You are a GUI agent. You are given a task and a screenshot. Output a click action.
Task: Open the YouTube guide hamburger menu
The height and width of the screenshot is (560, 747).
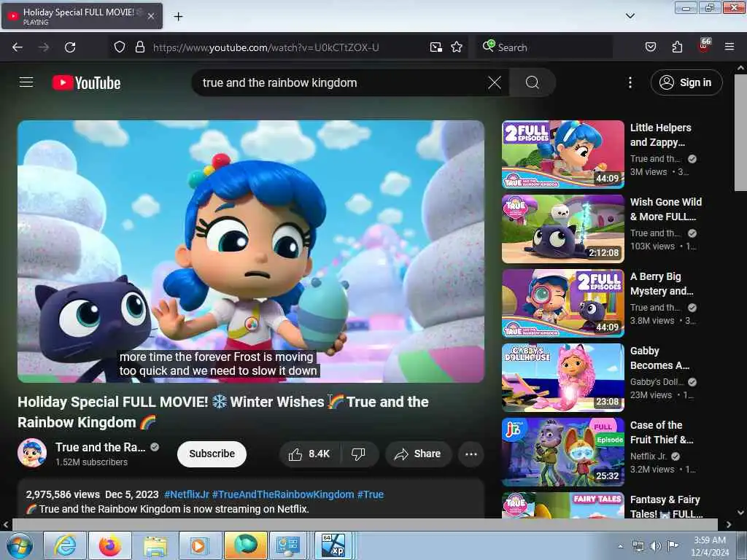[26, 82]
